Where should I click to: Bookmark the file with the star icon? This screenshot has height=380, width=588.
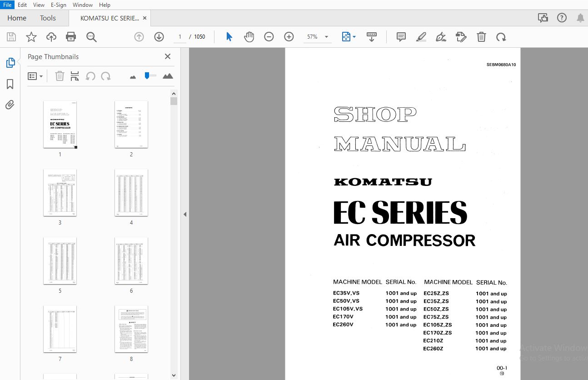click(31, 37)
